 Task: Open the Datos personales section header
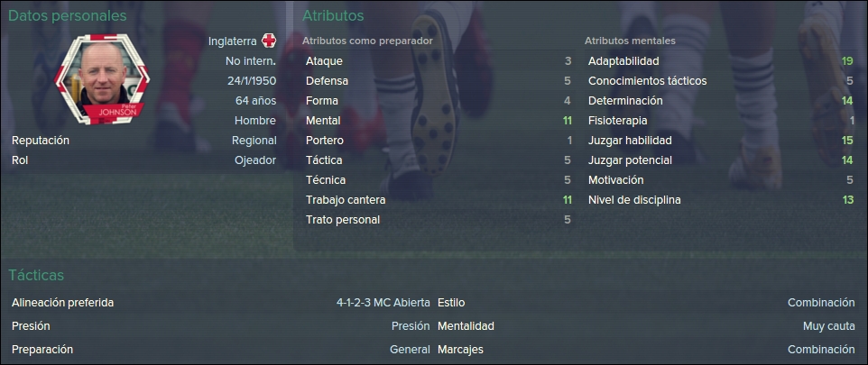[x=68, y=16]
